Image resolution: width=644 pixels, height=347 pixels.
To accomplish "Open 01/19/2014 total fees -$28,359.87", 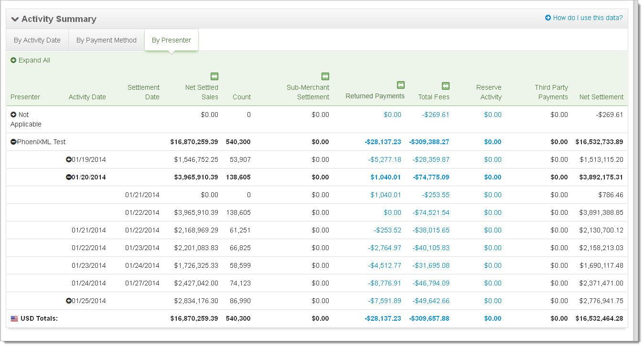I will tap(431, 159).
